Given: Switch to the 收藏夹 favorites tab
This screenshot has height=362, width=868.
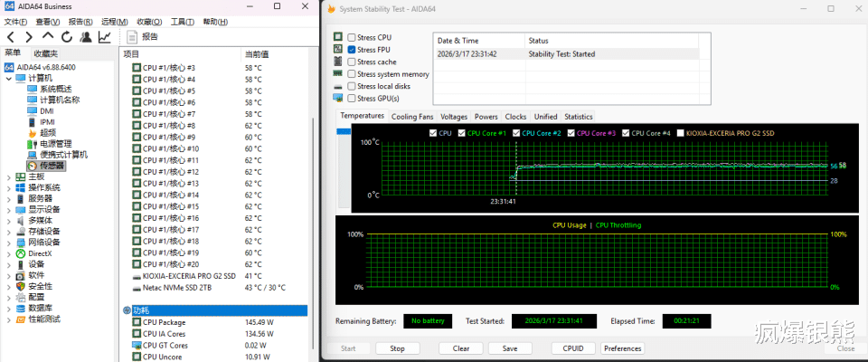Looking at the screenshot, I should (x=45, y=53).
